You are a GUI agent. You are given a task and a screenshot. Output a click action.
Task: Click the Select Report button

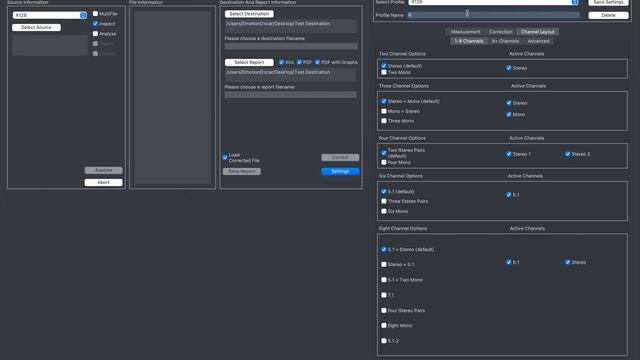pos(249,62)
